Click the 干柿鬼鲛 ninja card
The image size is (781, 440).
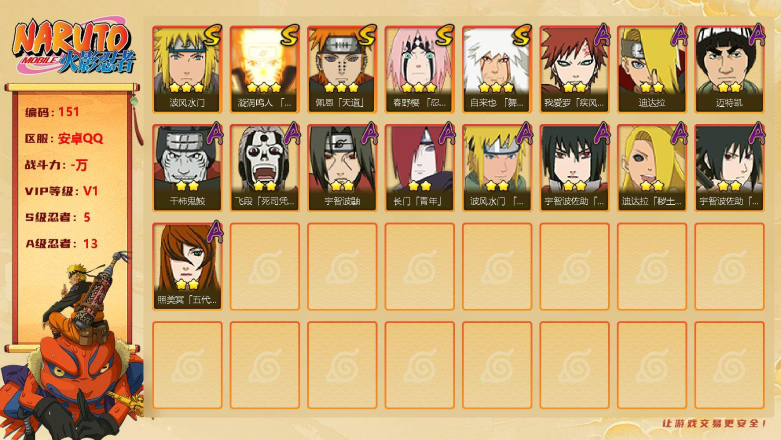(187, 167)
